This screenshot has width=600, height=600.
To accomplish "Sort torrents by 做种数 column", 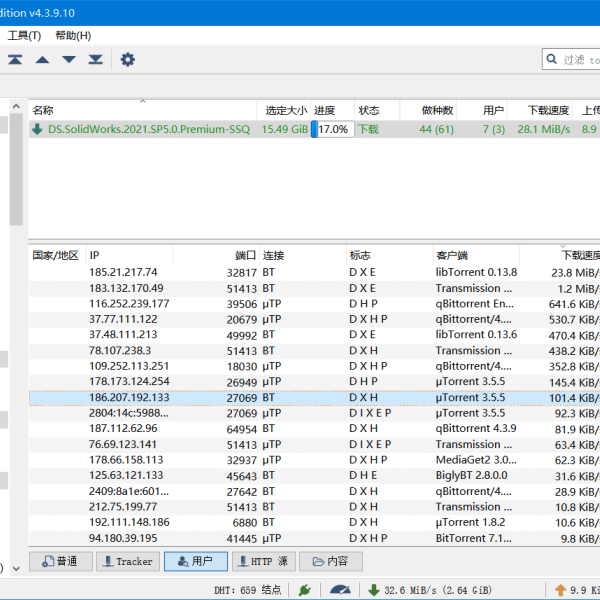I will point(428,111).
